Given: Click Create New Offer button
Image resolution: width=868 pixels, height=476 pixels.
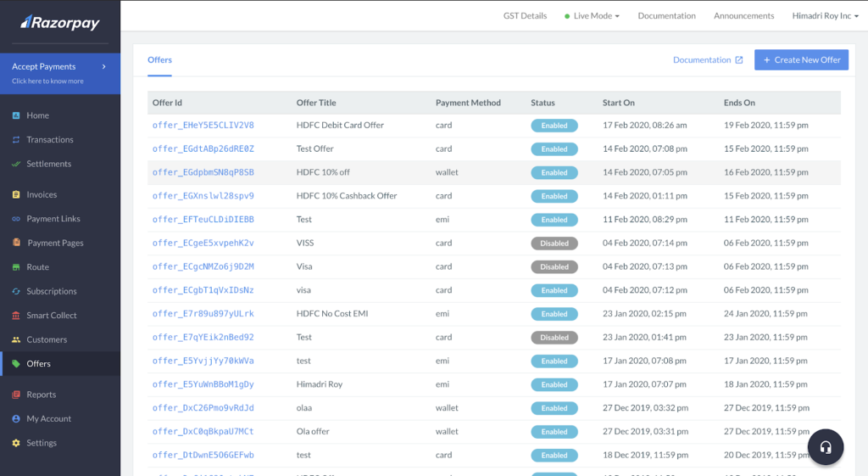Looking at the screenshot, I should click(801, 60).
